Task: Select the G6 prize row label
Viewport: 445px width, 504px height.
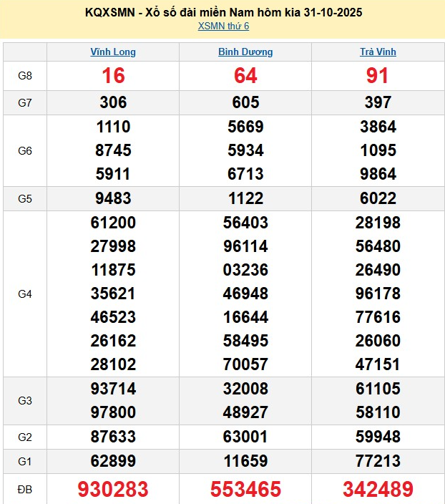Action: (25, 151)
